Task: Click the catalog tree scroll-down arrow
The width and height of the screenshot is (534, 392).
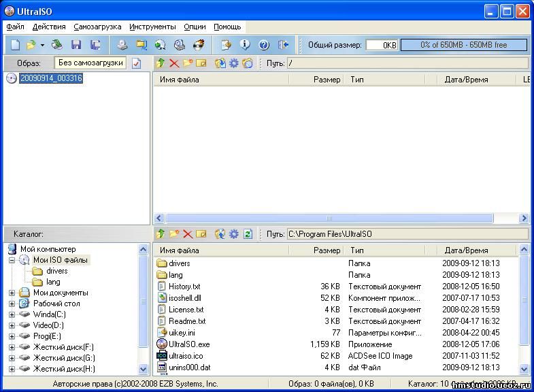Action: (x=144, y=369)
